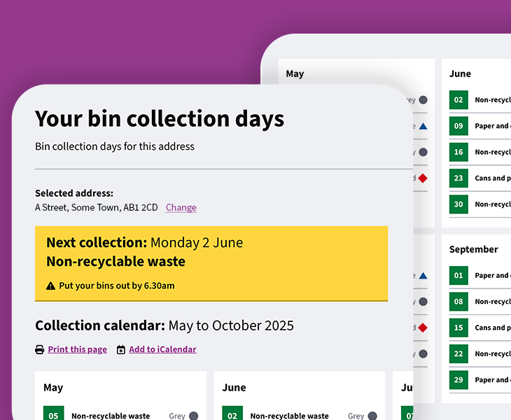Click 'Non-recyclable waste' text in front May card
The image size is (511, 420).
point(111,416)
